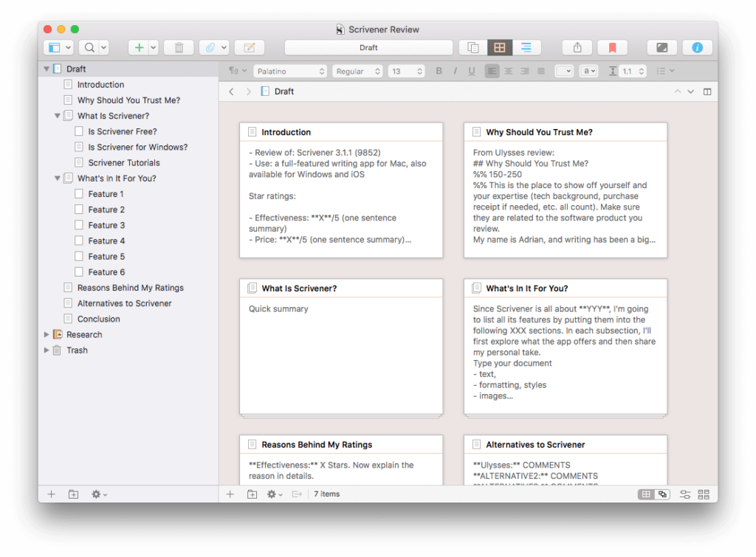Image resolution: width=756 pixels, height=557 pixels.
Task: Open the attachment paperclip tool
Action: click(210, 48)
